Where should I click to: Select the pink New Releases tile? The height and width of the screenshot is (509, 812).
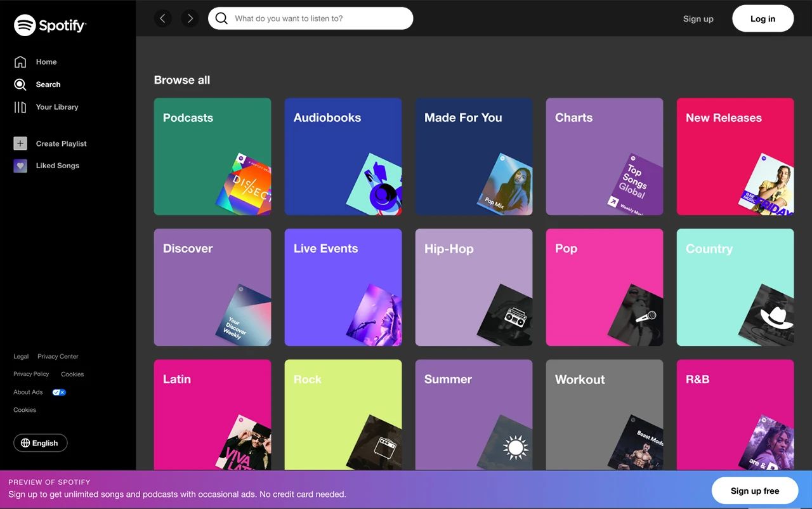(735, 156)
